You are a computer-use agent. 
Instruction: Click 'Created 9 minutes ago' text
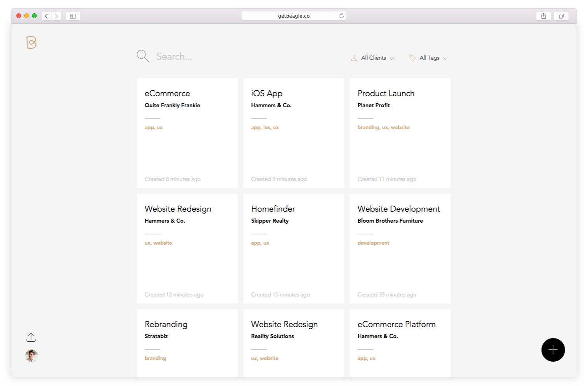coord(279,179)
